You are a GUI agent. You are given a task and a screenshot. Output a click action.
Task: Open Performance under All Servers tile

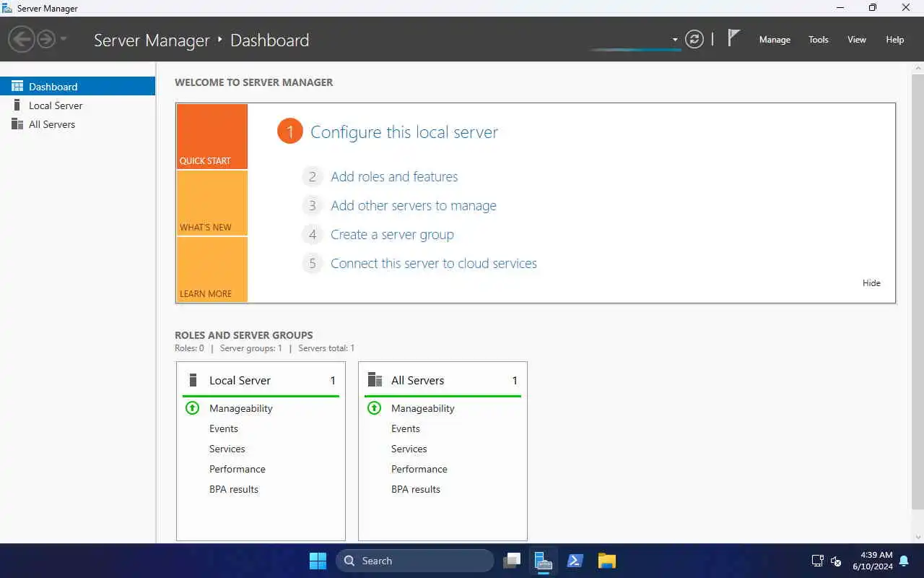pyautogui.click(x=419, y=469)
